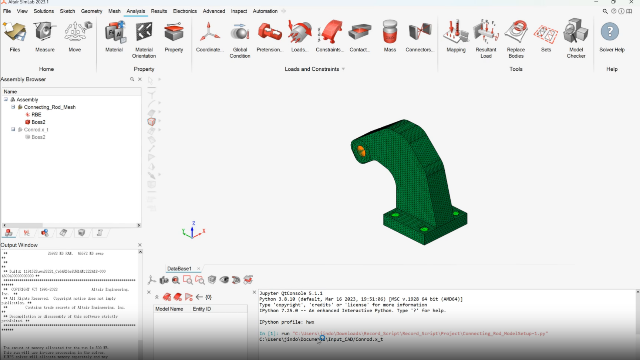Open the Connectors tool
This screenshot has height=360, width=640.
[x=420, y=37]
